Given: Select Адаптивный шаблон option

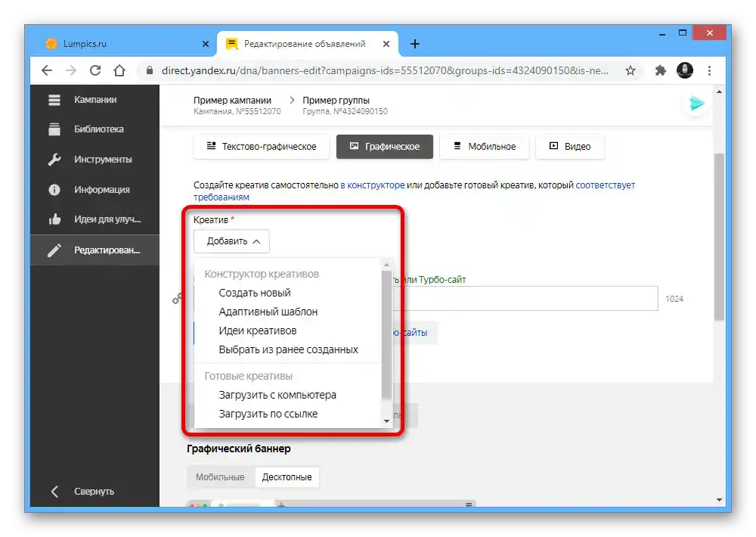Looking at the screenshot, I should [268, 312].
